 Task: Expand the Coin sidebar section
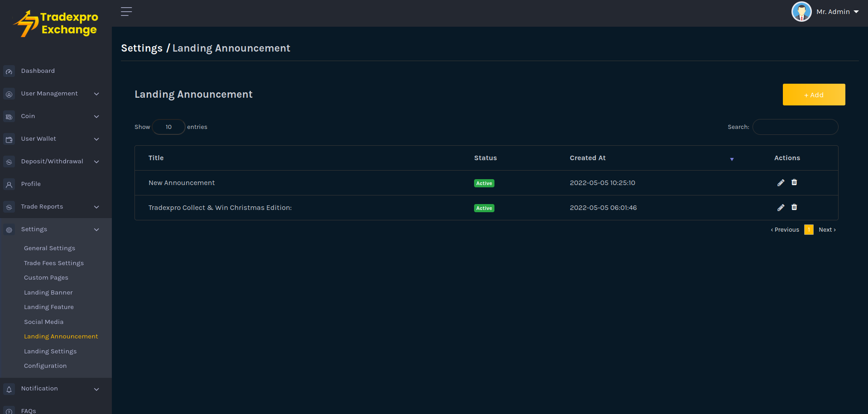[28, 116]
